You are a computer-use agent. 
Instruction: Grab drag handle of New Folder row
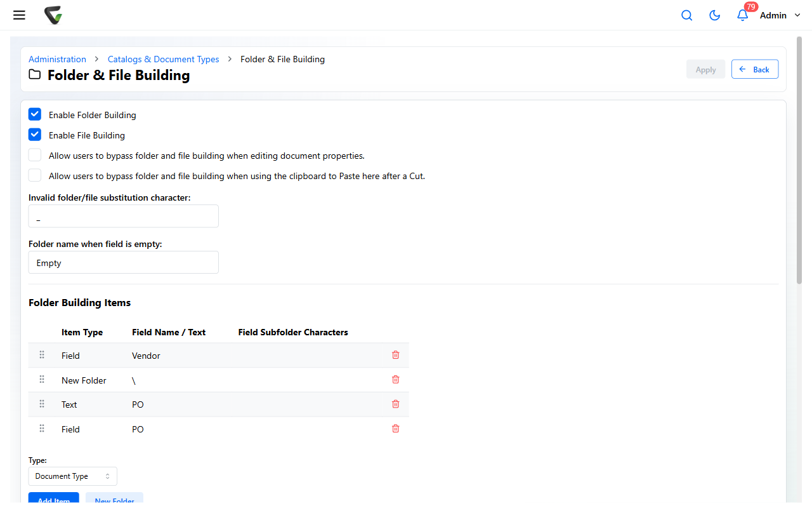(42, 380)
